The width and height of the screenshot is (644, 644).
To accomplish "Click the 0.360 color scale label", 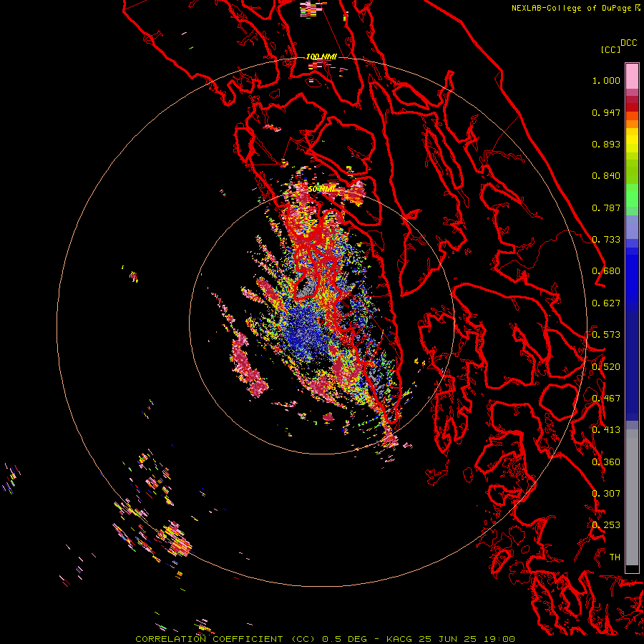I will point(606,462).
